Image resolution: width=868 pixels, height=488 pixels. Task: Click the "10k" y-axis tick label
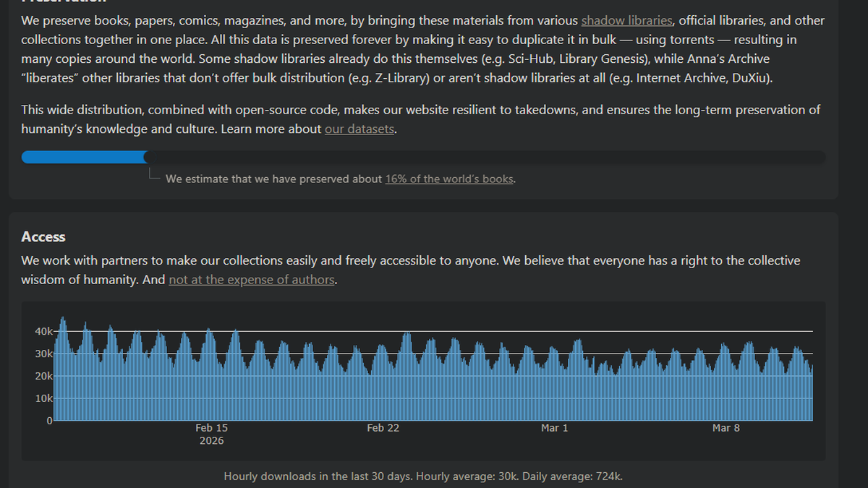(x=43, y=398)
